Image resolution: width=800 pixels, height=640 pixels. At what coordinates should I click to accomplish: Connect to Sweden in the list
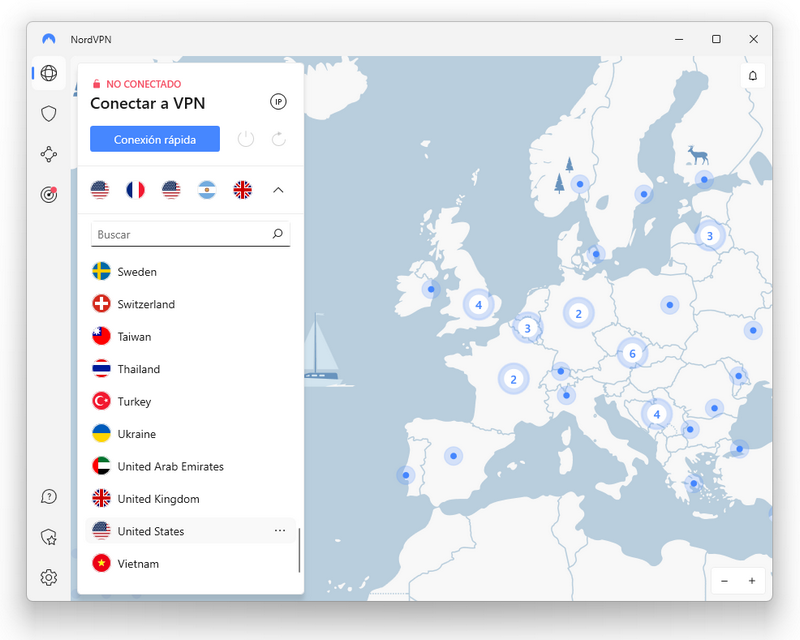click(x=191, y=272)
